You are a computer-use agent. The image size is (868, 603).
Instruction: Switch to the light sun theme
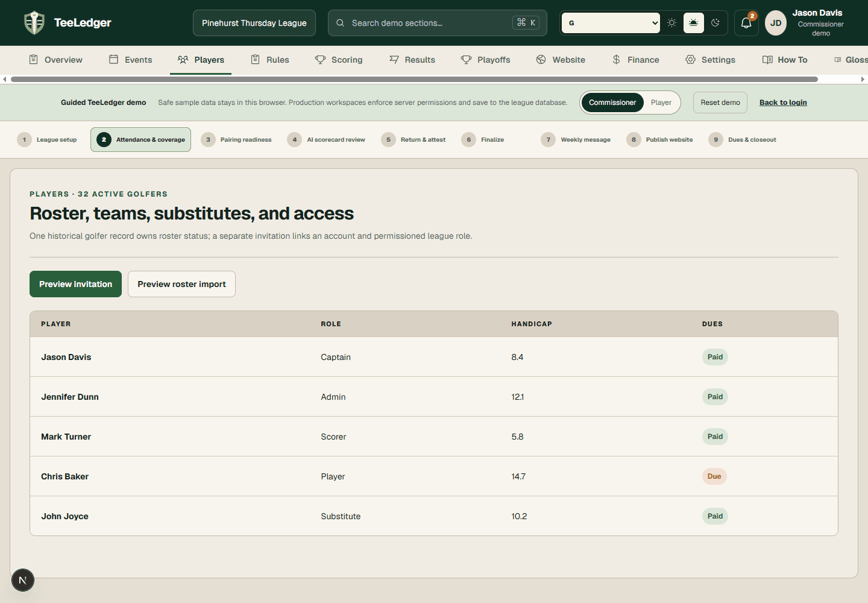[x=671, y=23]
